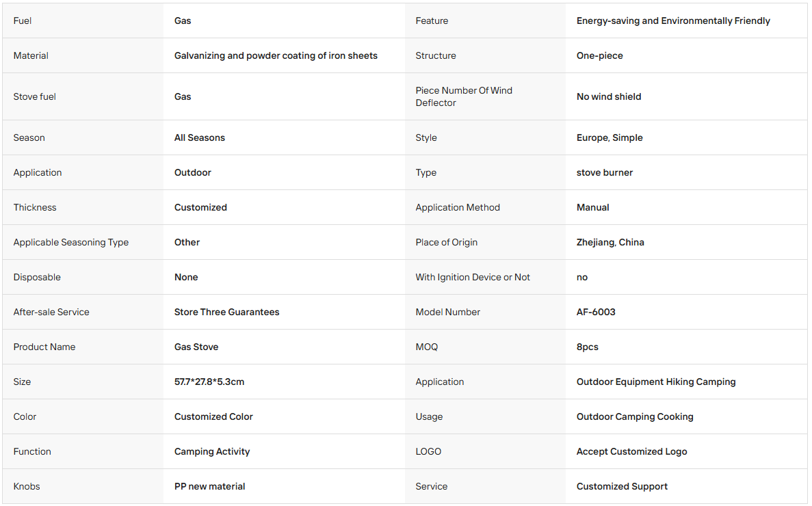Click the After-sale Service Store Three Guarantees
The width and height of the screenshot is (812, 506).
(227, 312)
